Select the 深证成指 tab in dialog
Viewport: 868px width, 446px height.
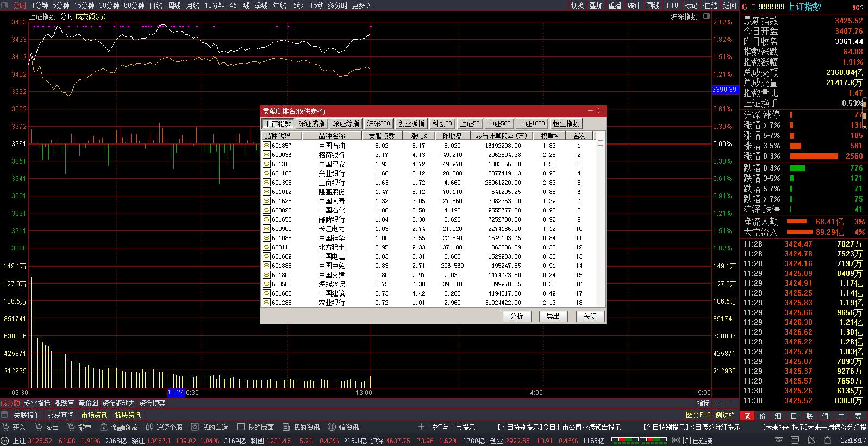coord(312,124)
